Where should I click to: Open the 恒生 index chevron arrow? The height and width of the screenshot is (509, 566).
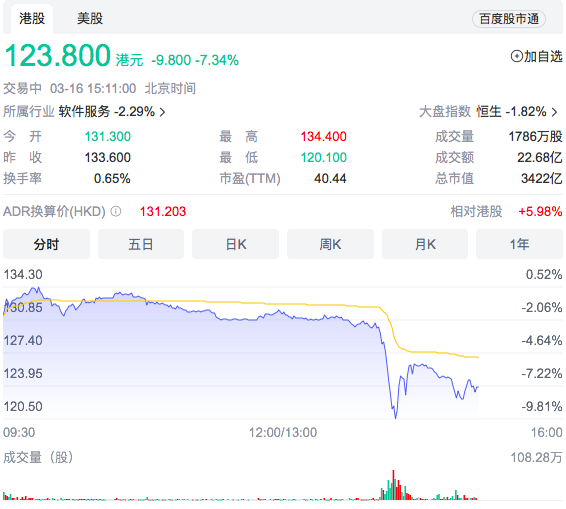[554, 112]
